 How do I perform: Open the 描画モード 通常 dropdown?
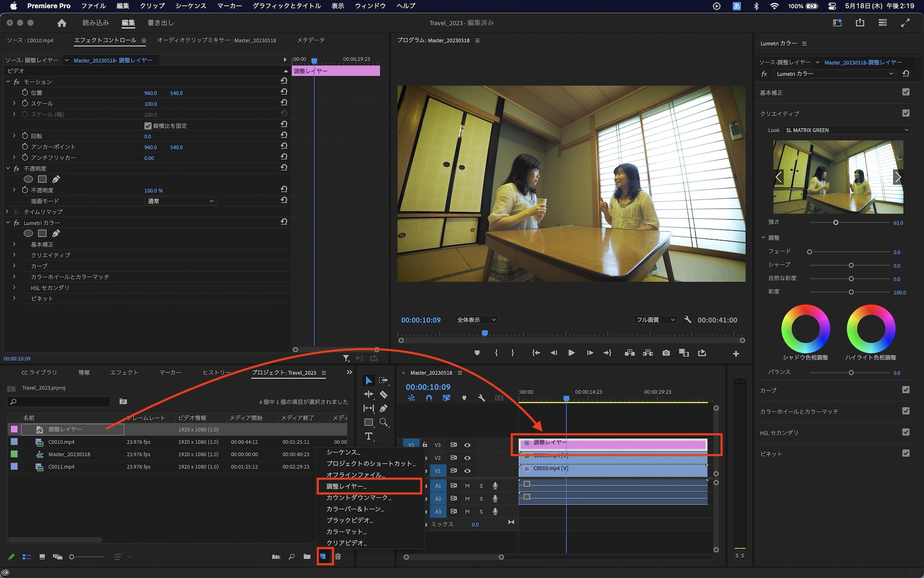[180, 201]
